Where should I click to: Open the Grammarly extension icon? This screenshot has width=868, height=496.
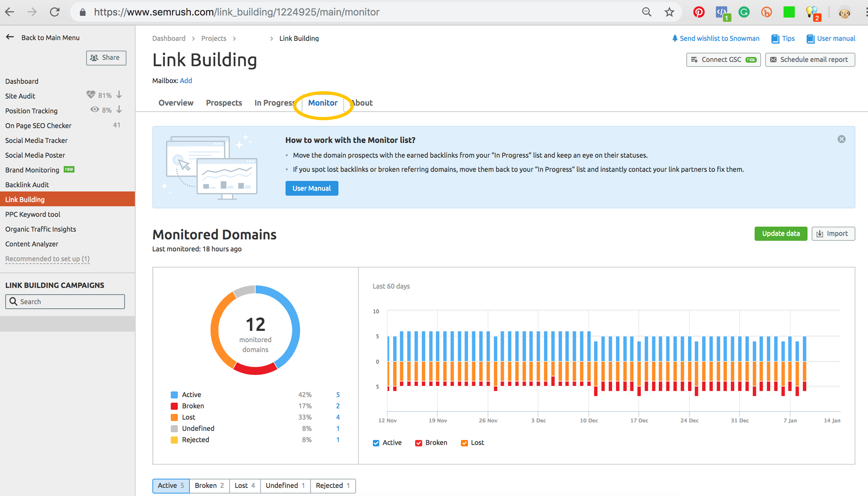click(x=744, y=12)
